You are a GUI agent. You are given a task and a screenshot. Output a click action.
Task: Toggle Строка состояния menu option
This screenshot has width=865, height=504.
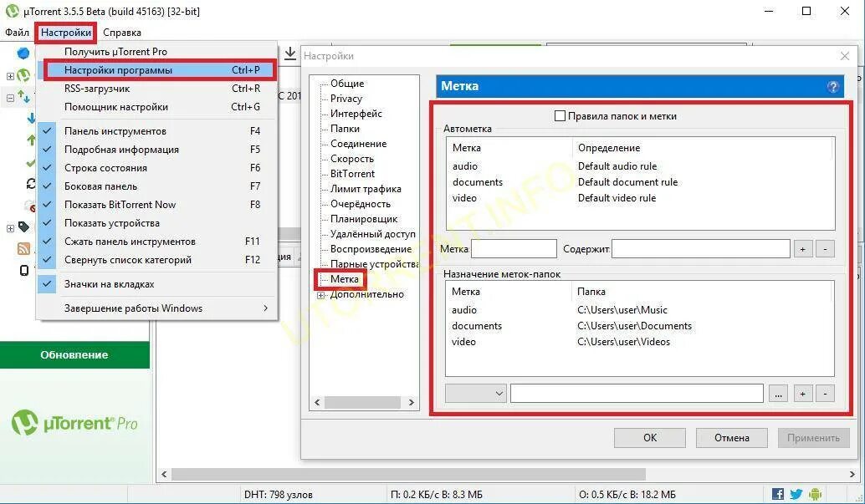click(158, 168)
